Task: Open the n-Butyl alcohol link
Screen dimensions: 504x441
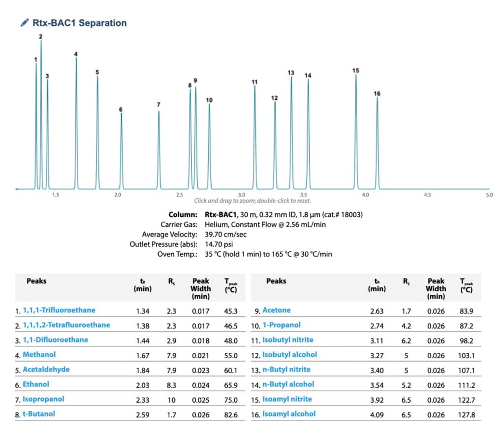Action: [x=288, y=384]
